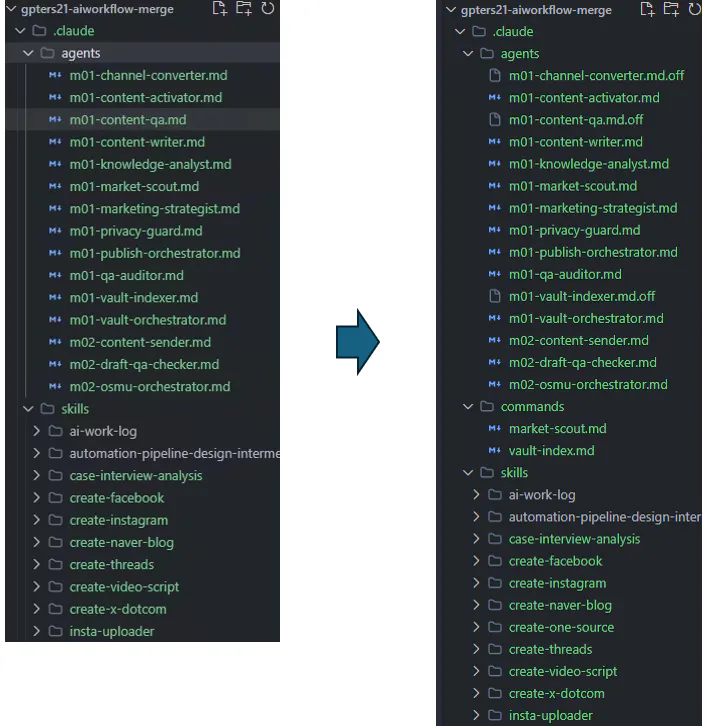Open m02-content-sender.md in left panel
The height and width of the screenshot is (726, 709).
[140, 342]
